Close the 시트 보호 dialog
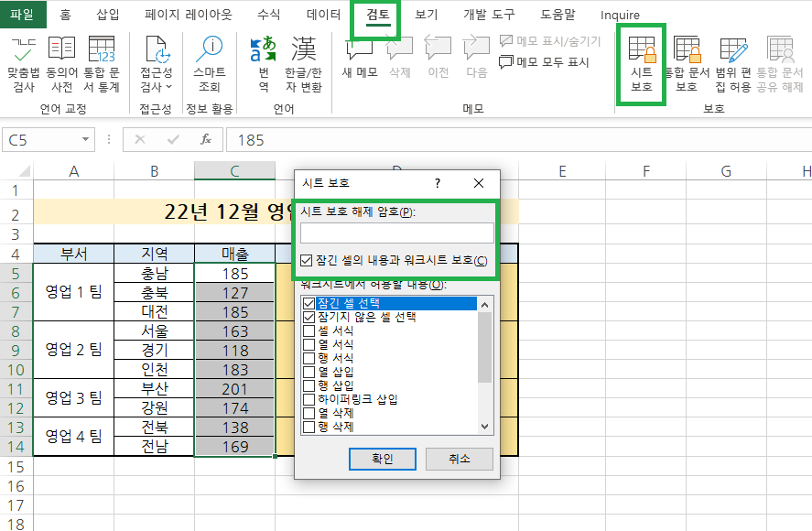This screenshot has height=531, width=812. [479, 183]
